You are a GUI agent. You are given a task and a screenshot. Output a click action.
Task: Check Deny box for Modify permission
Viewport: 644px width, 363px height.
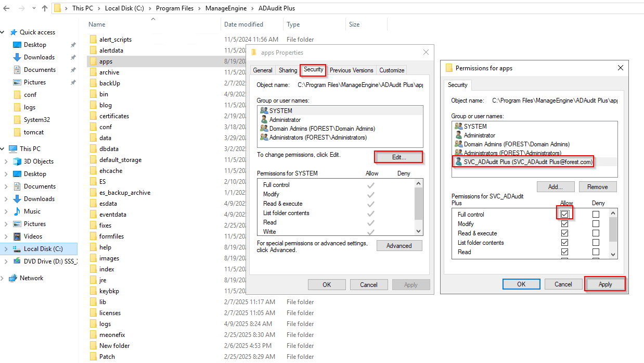coord(596,224)
